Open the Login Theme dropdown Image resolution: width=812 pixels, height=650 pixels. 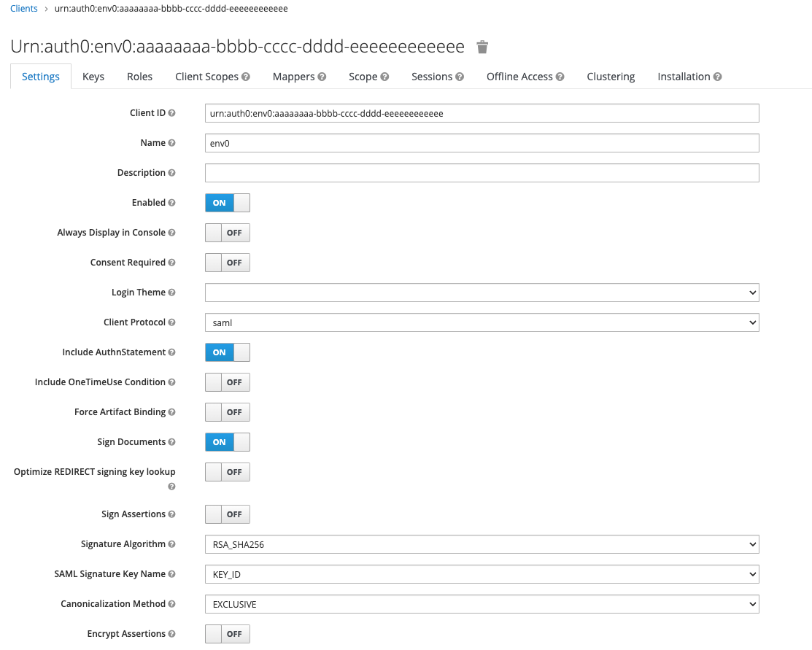tap(482, 293)
